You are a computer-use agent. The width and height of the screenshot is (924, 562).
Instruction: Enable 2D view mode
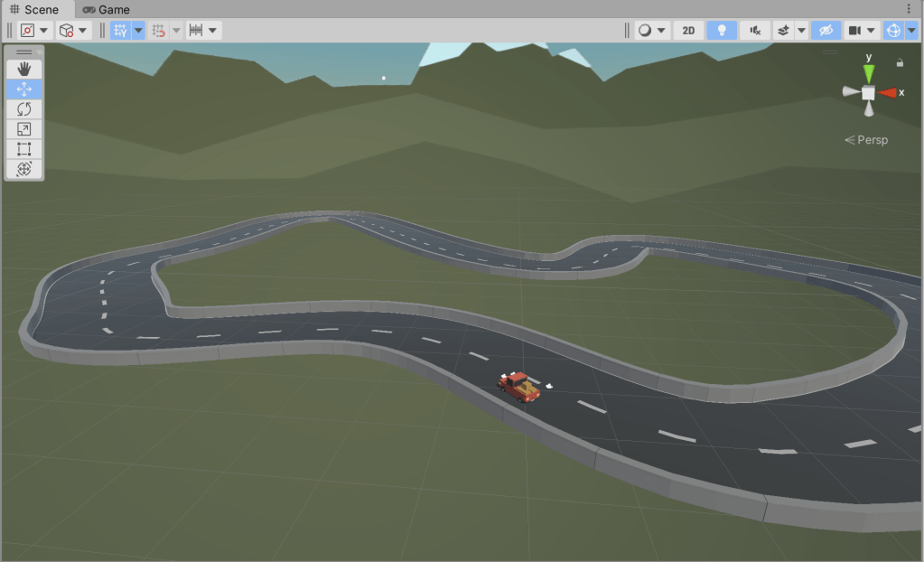(x=688, y=31)
